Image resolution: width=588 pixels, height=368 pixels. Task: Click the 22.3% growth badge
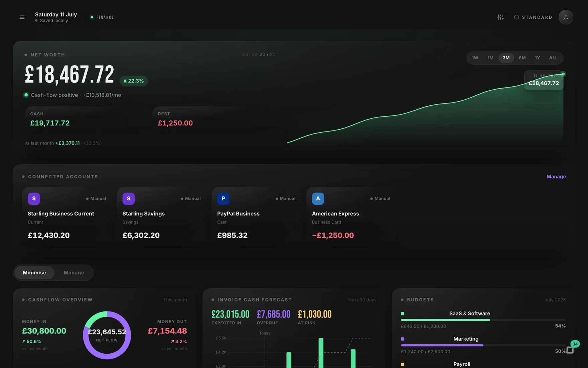[134, 81]
